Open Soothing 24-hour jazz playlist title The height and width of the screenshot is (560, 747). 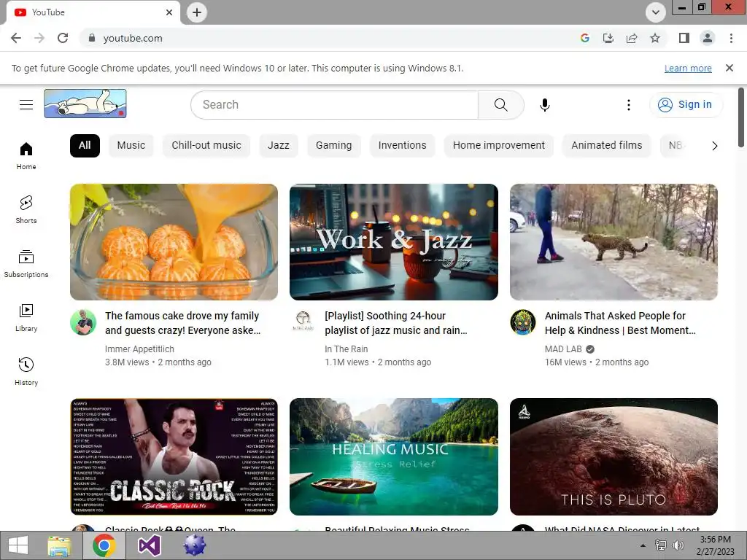396,323
